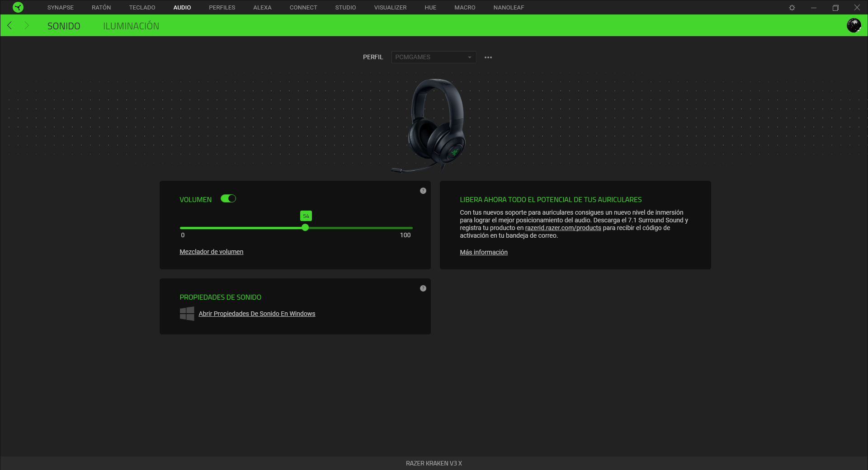
Task: Click the Razer logo icon
Action: (18, 7)
